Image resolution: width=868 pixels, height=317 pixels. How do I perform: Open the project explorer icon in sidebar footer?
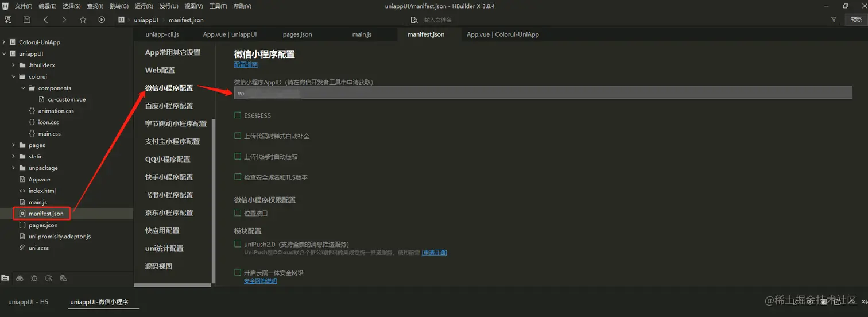5,278
